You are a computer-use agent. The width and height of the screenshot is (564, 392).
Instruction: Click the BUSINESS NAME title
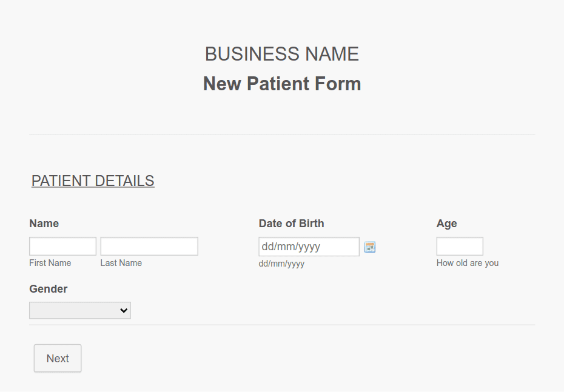pos(281,54)
